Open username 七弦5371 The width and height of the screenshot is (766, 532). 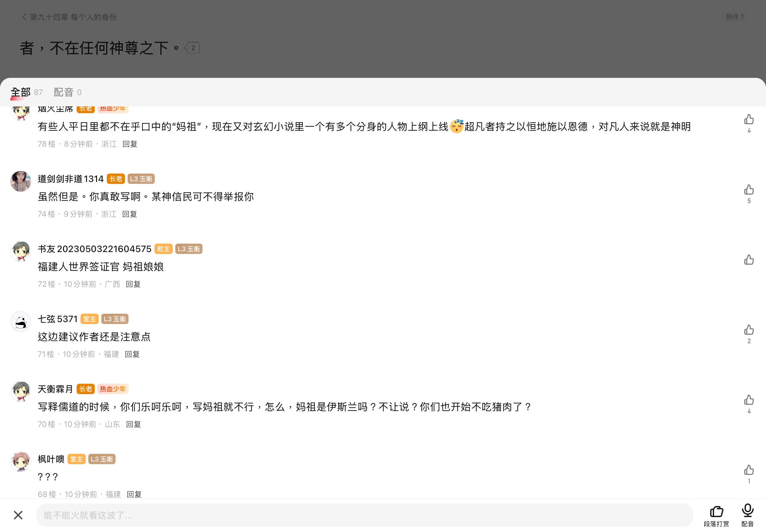click(x=58, y=319)
